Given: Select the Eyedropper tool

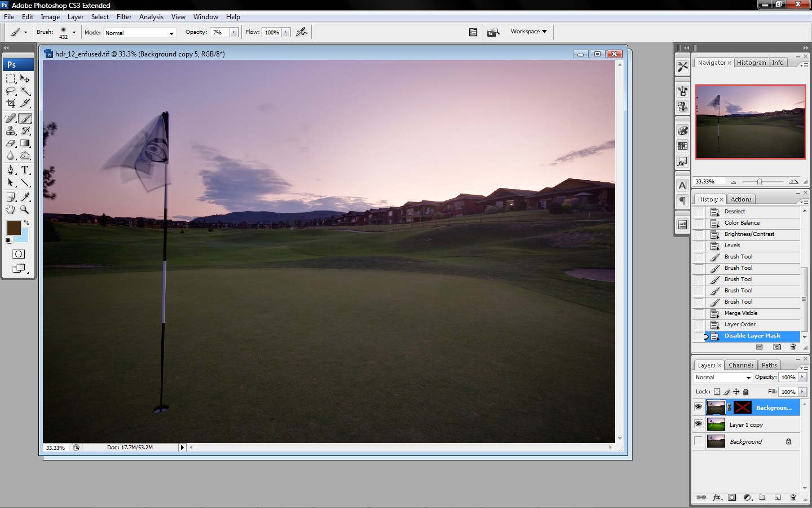Looking at the screenshot, I should click(25, 197).
